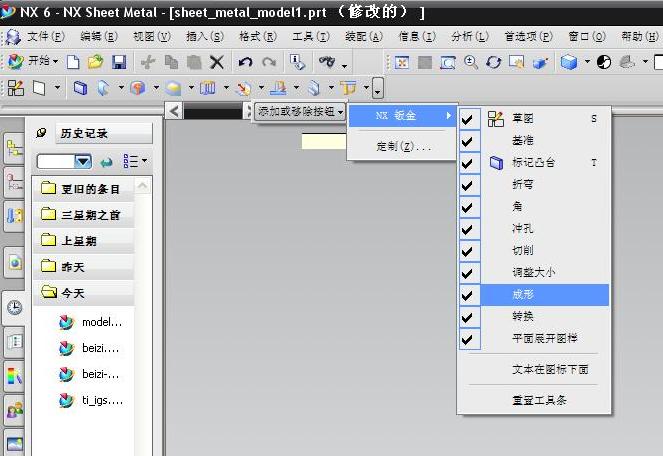Open the 编辑(E) menu
The height and width of the screenshot is (456, 663).
pyautogui.click(x=99, y=37)
